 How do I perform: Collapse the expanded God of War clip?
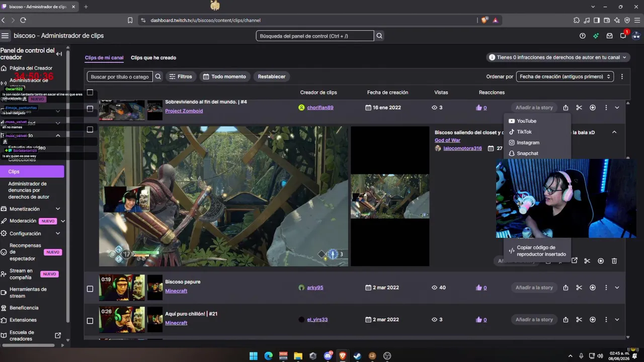pyautogui.click(x=614, y=132)
